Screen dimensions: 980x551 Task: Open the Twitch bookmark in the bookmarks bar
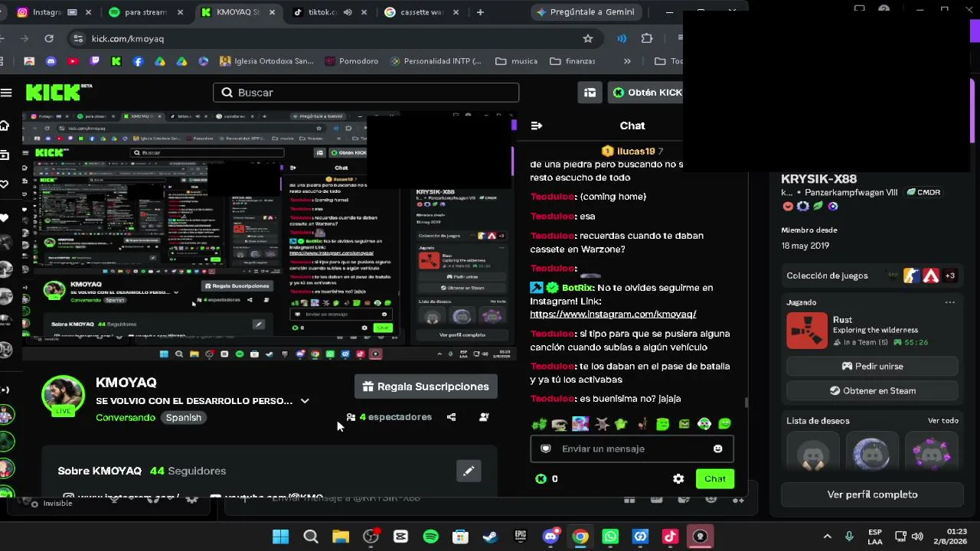tap(95, 61)
